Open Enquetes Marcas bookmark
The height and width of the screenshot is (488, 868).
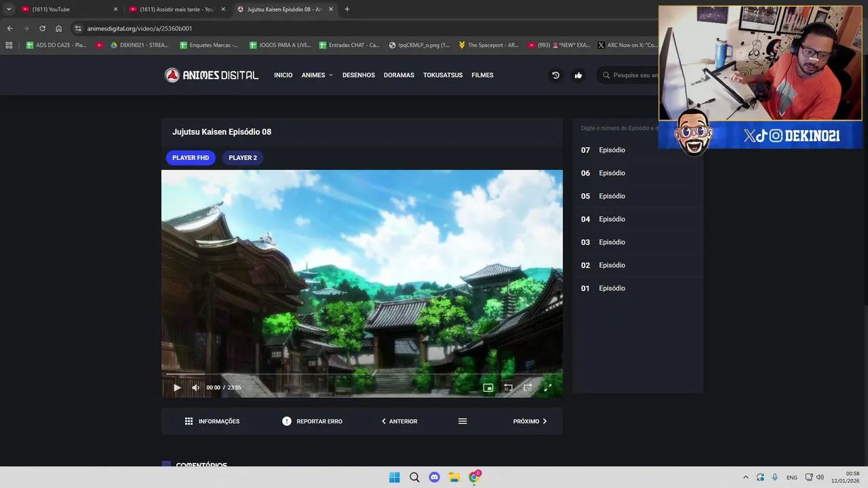click(209, 45)
